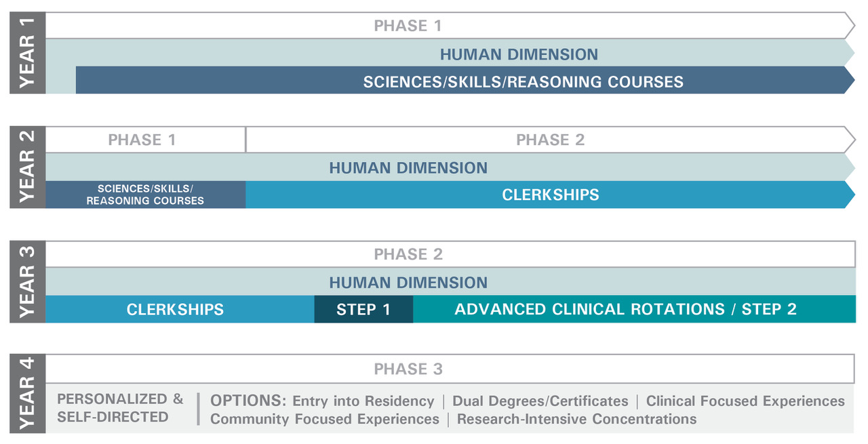The image size is (868, 444).
Task: Select the STEP 1 block
Action: pyautogui.click(x=363, y=309)
